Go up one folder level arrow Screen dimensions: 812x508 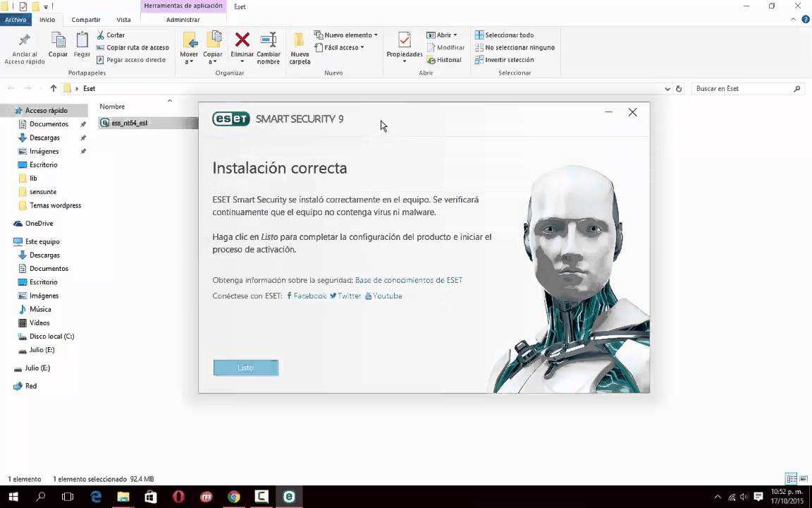[x=54, y=89]
